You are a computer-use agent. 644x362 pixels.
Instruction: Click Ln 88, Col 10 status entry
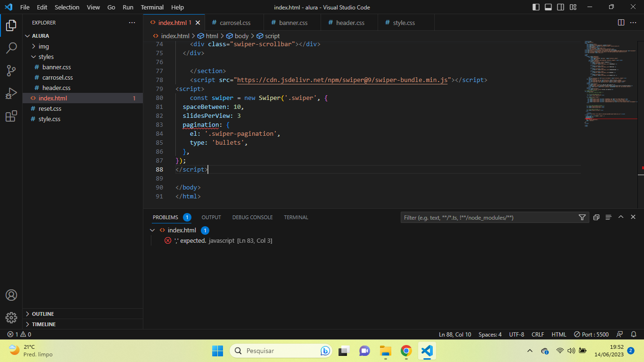click(455, 334)
